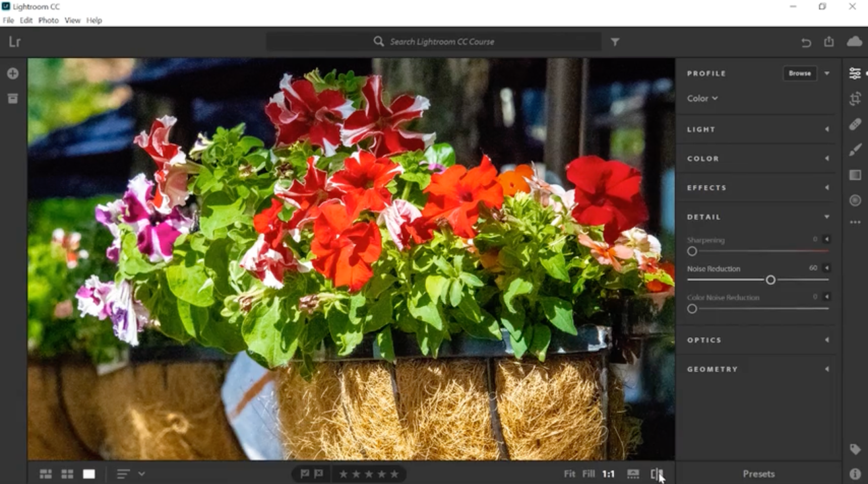The height and width of the screenshot is (484, 868).
Task: Select the Brush adjustment tool
Action: coord(855,150)
